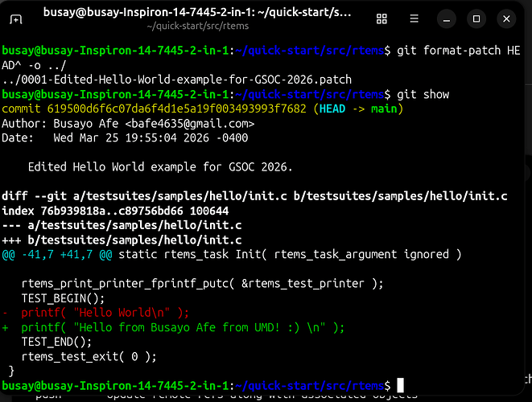Click the cursor at the final prompt

click(400, 386)
